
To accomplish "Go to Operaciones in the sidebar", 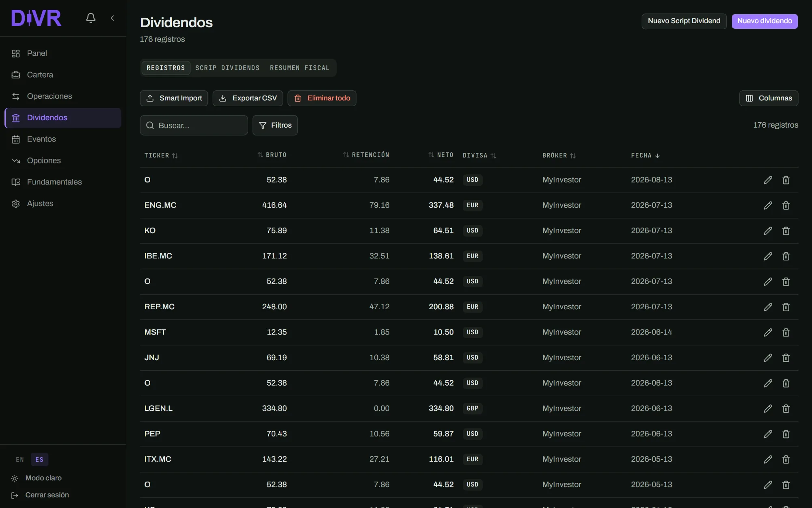I will (x=63, y=96).
